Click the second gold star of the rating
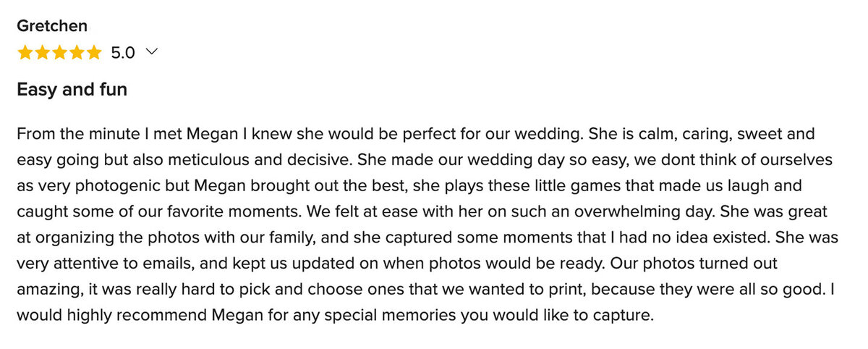The width and height of the screenshot is (868, 349). tap(43, 53)
